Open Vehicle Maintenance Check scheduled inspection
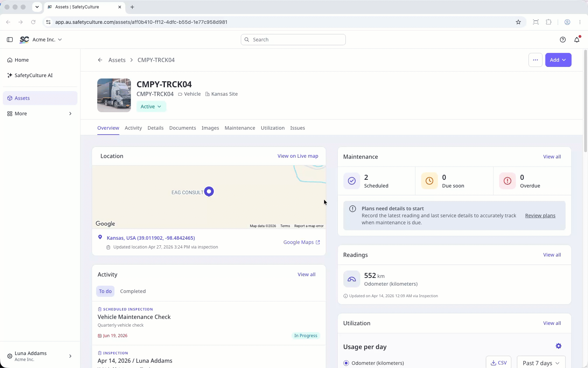This screenshot has width=588, height=368. [x=209, y=323]
